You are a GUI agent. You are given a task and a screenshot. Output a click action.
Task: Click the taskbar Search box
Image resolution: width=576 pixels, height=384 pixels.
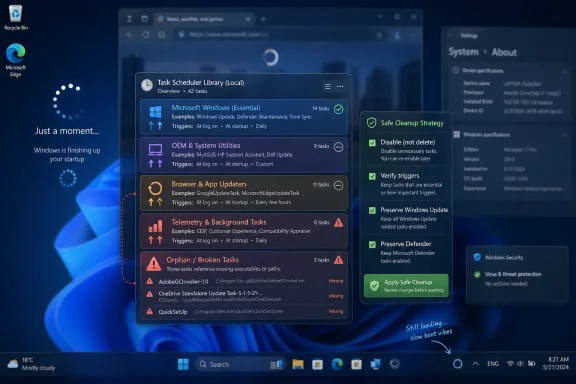click(240, 364)
